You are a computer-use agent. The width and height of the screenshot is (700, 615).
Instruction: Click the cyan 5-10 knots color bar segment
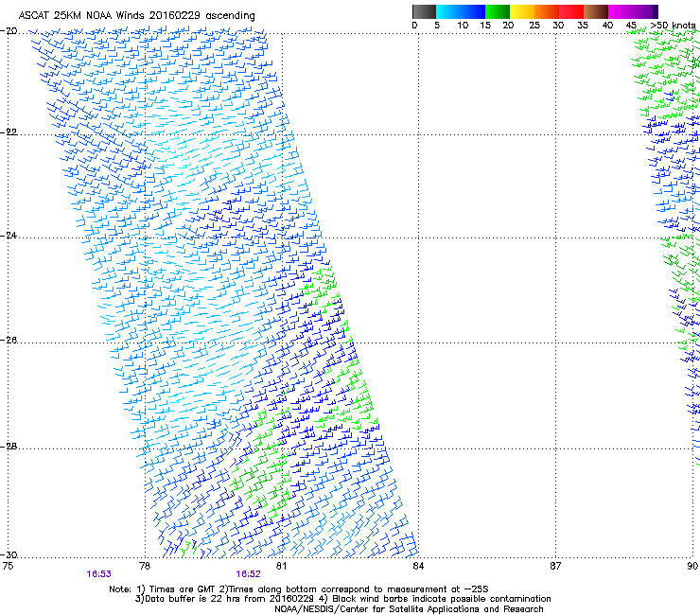coord(448,11)
